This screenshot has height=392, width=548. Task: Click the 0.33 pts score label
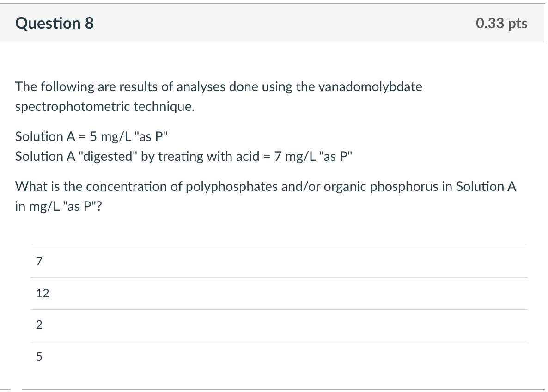[x=501, y=23]
